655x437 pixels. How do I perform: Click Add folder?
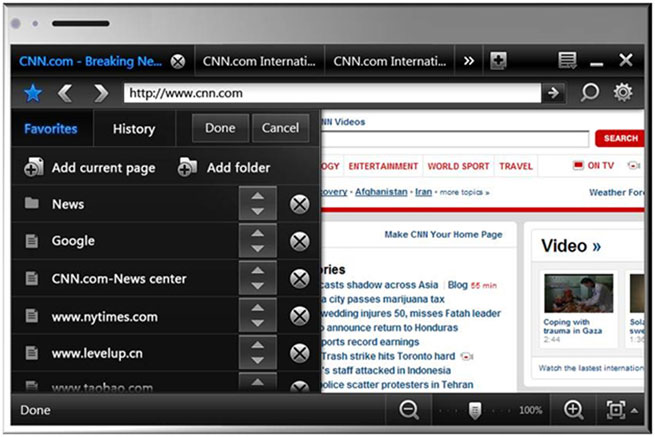coord(224,168)
